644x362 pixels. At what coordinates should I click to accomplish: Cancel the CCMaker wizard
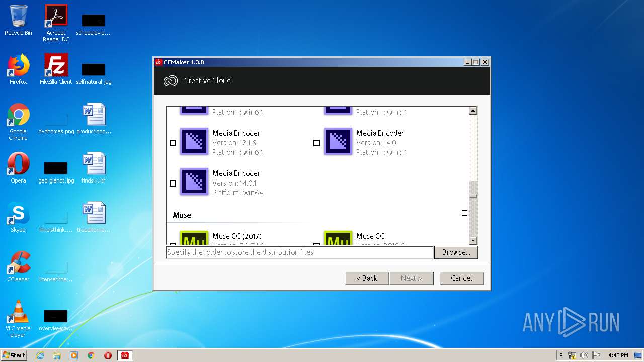(461, 278)
